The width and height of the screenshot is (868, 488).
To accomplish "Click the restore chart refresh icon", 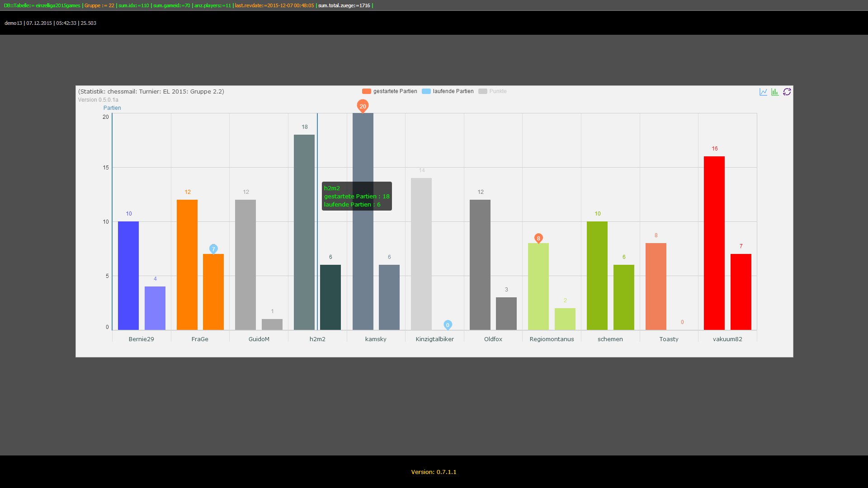I will [x=787, y=92].
